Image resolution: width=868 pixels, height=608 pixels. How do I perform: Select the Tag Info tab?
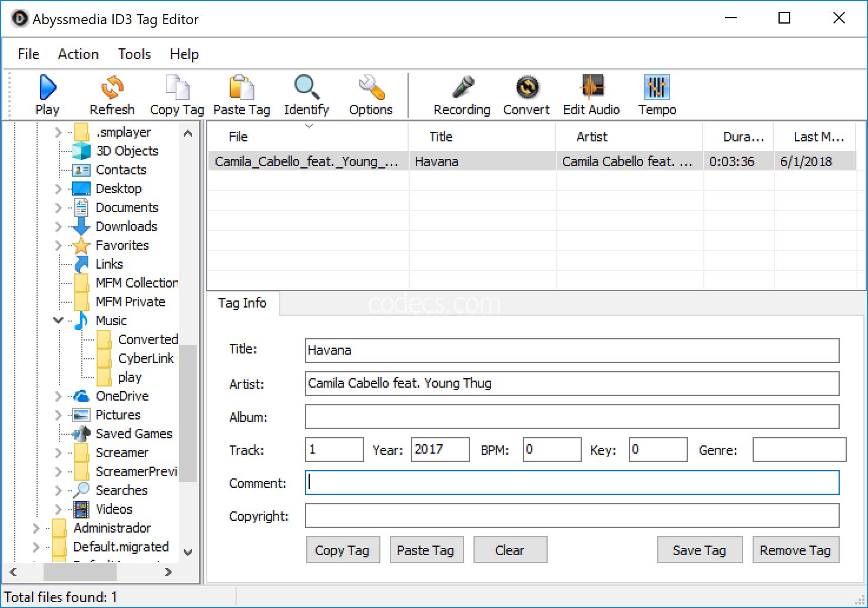click(242, 303)
